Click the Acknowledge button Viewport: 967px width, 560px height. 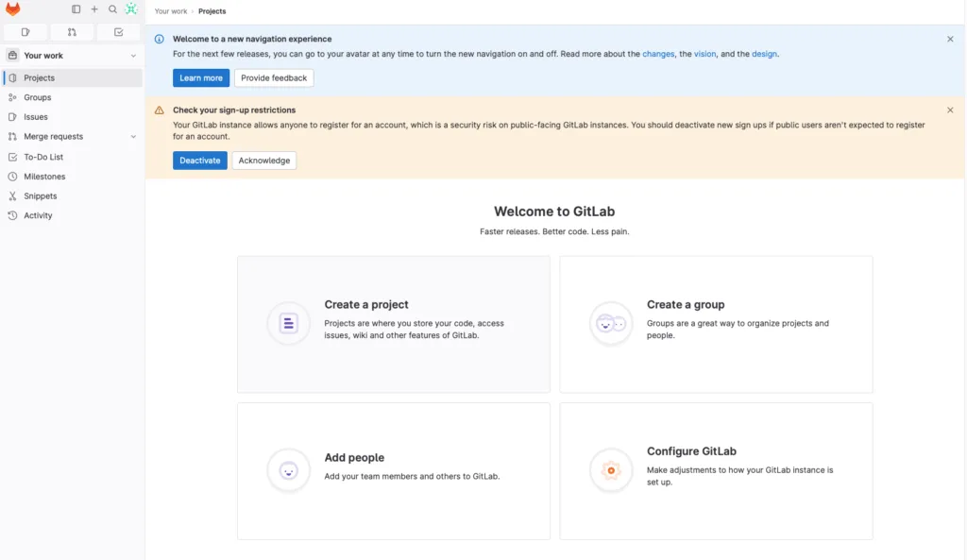[x=264, y=161]
